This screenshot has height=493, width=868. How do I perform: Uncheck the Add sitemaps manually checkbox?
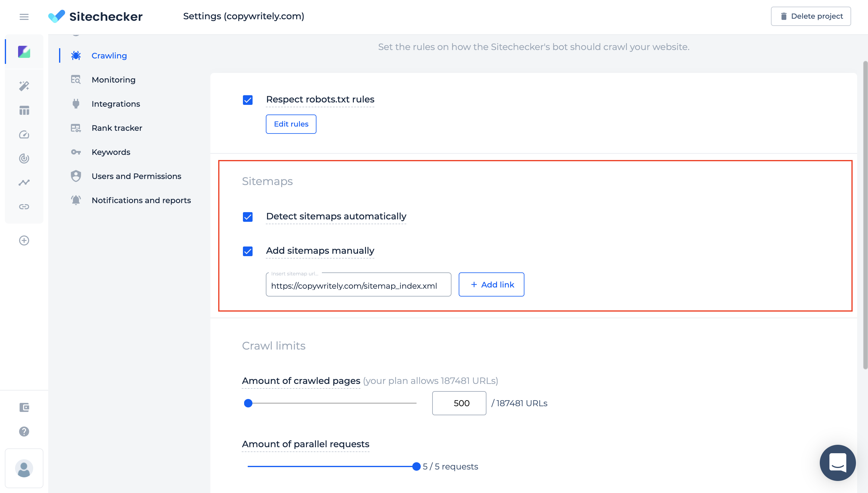[247, 250]
